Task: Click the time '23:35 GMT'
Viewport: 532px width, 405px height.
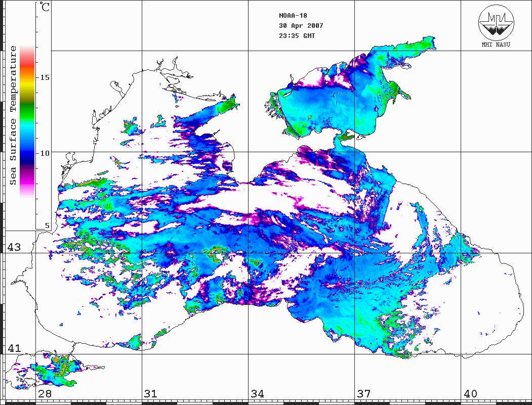Action: coord(297,36)
